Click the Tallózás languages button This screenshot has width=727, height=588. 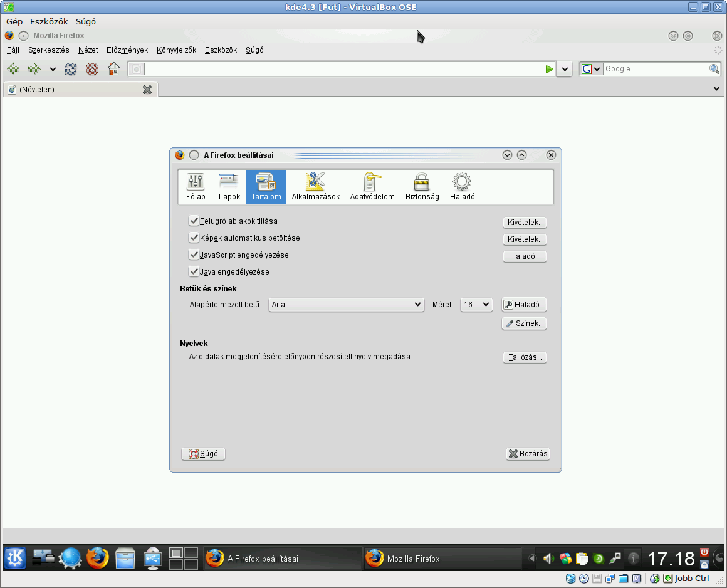525,357
